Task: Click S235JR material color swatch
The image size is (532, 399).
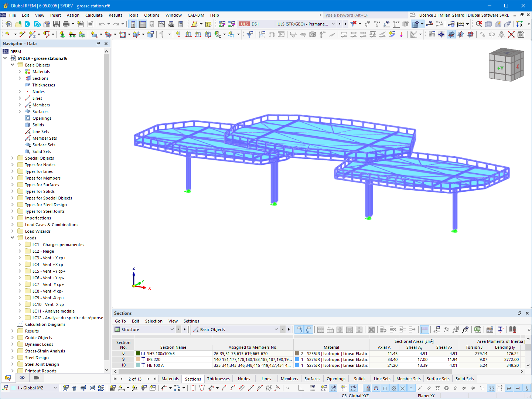Action: click(x=297, y=354)
